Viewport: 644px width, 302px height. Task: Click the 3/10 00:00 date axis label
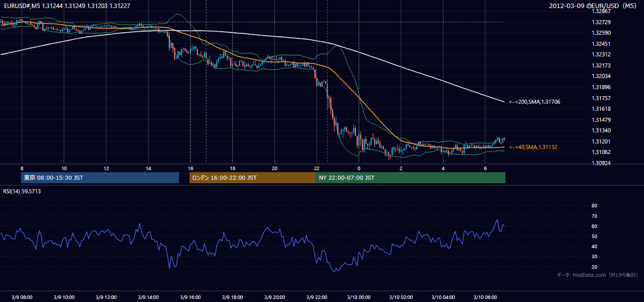pos(359,297)
